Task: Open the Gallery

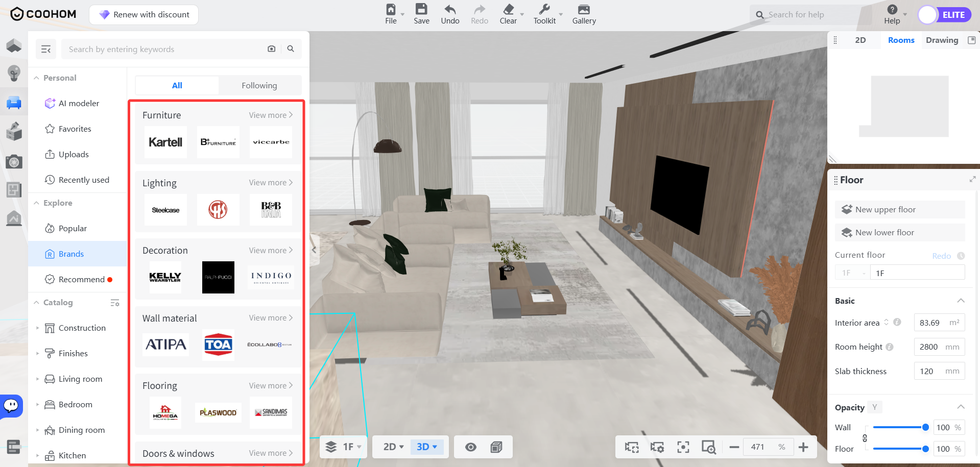Action: [584, 9]
